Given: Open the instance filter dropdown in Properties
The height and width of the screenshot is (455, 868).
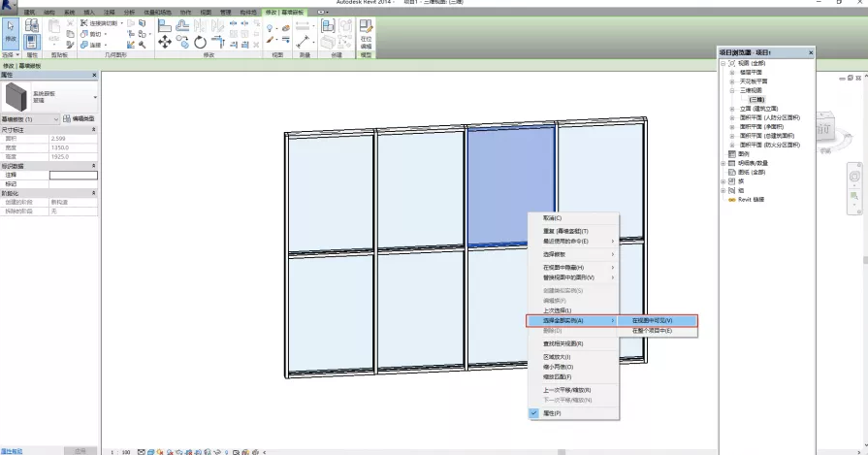Looking at the screenshot, I should 56,118.
